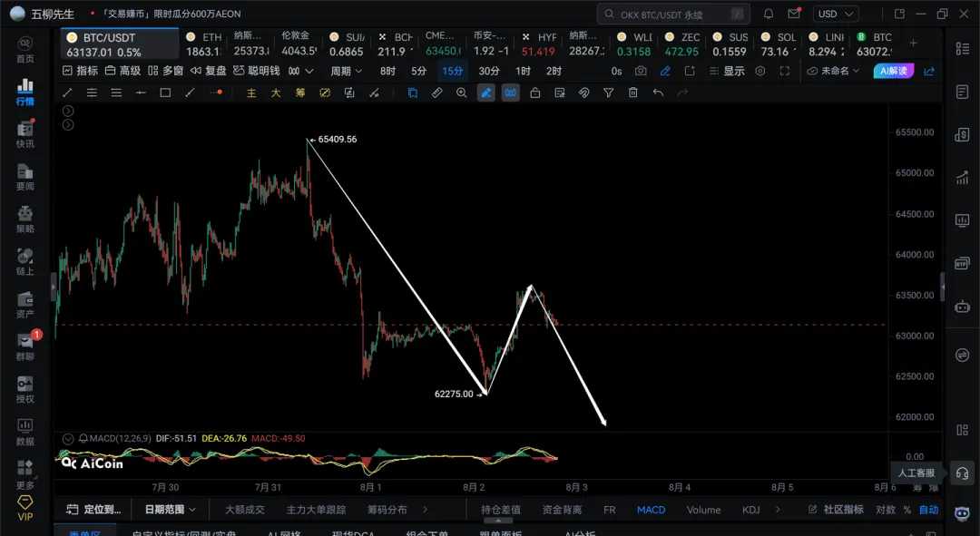The height and width of the screenshot is (536, 980).
Task: Toggle 对数 logarithmic scale
Action: (x=885, y=510)
